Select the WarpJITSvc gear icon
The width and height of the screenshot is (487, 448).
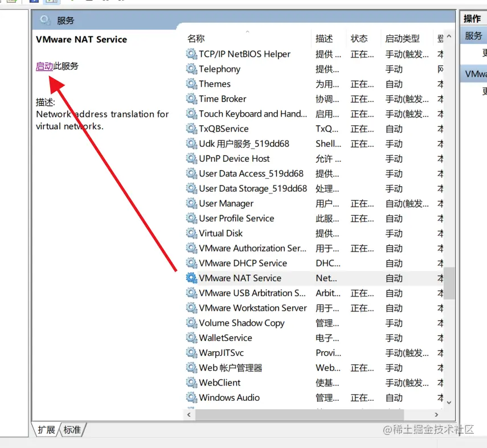pyautogui.click(x=191, y=353)
